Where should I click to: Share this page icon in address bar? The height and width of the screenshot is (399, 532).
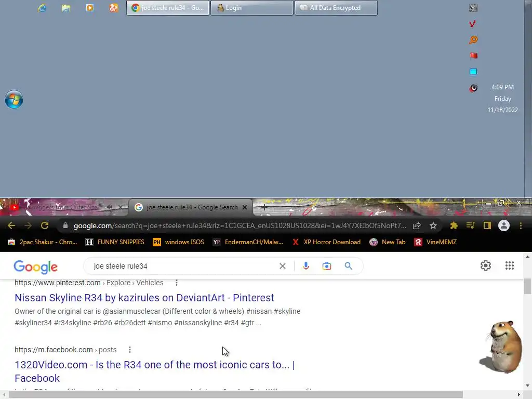click(417, 225)
